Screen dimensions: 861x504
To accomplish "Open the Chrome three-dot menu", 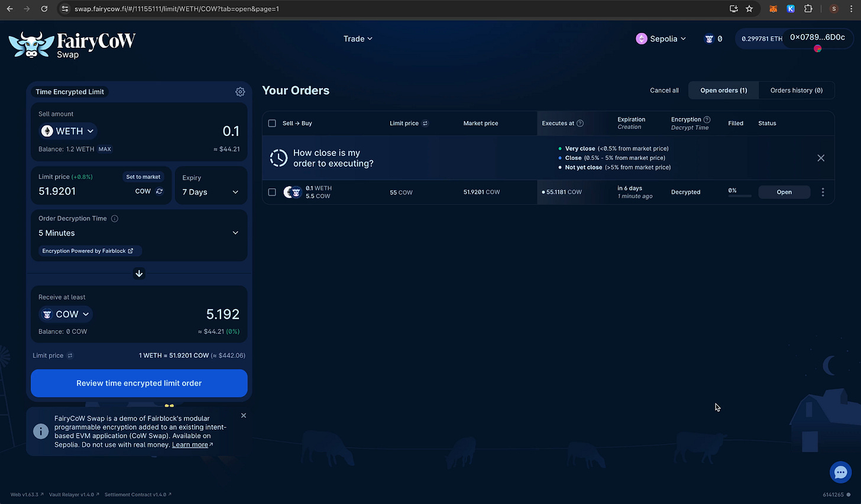I will (852, 9).
